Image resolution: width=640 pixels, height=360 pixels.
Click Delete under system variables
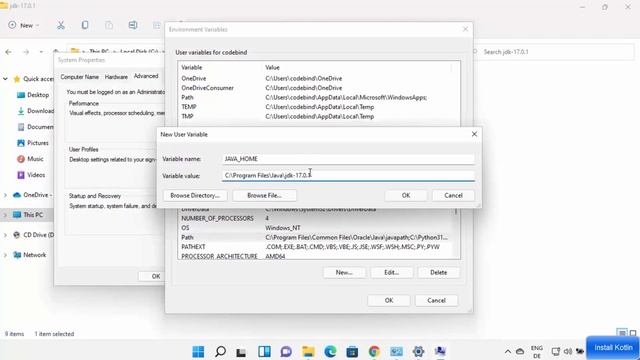tap(438, 272)
